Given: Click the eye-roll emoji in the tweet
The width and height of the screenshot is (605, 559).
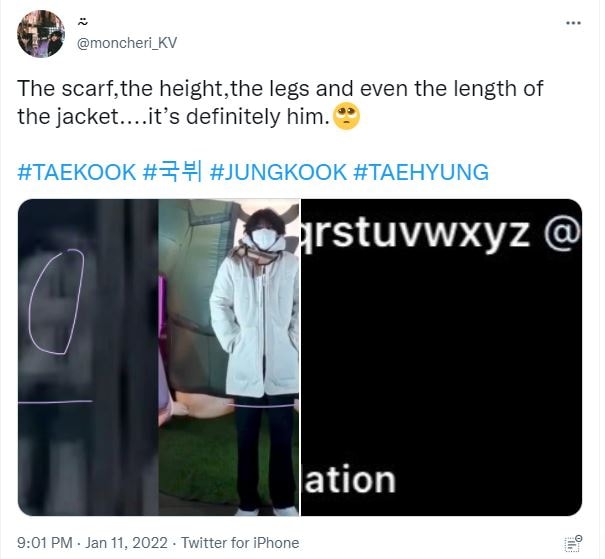Looking at the screenshot, I should coord(346,117).
